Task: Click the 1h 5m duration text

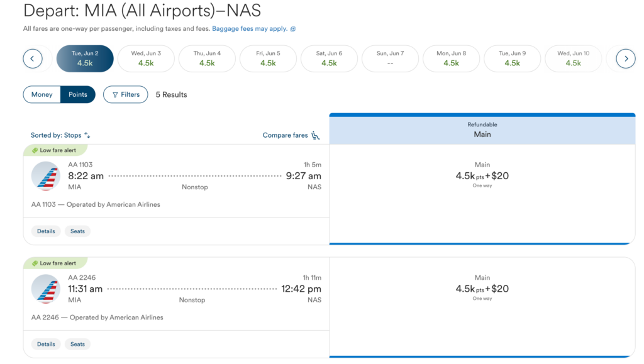Action: pos(313,165)
